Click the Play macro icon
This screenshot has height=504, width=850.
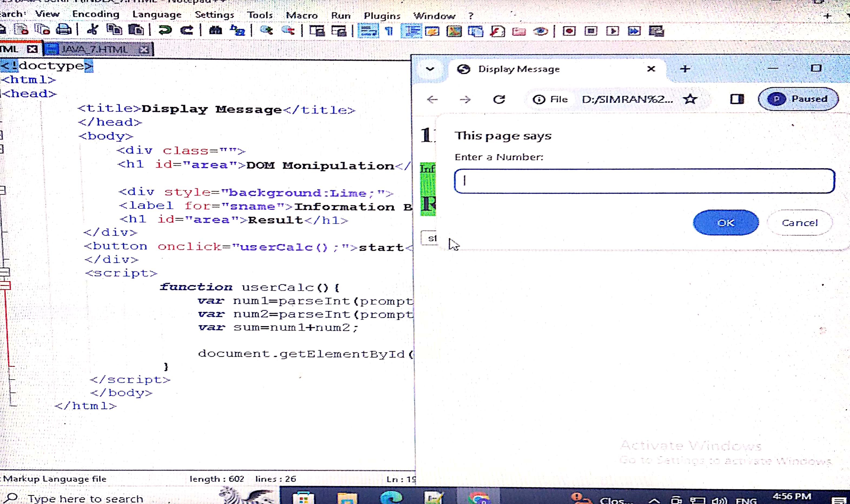click(x=613, y=31)
